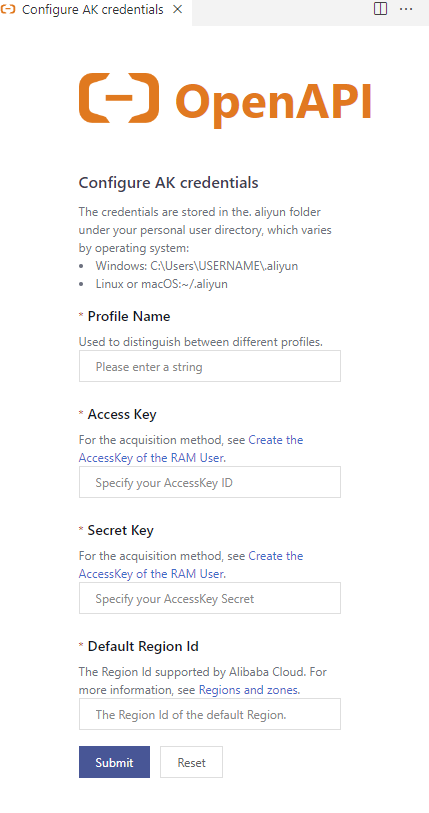
Task: Click the Profile Name field label
Action: pos(129,316)
